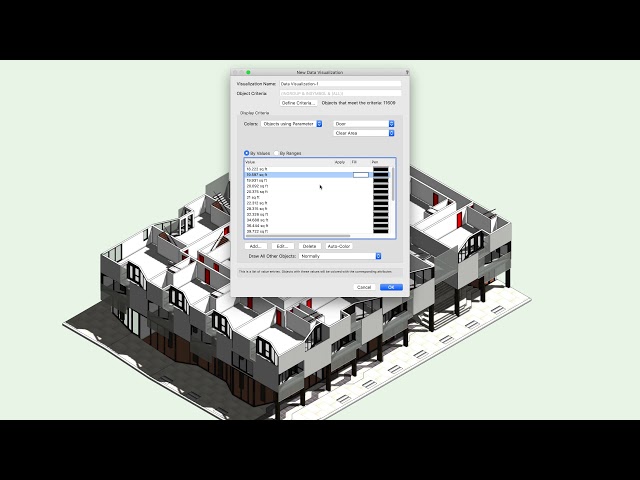Click the Auto-Color button
The width and height of the screenshot is (640, 480).
click(339, 246)
